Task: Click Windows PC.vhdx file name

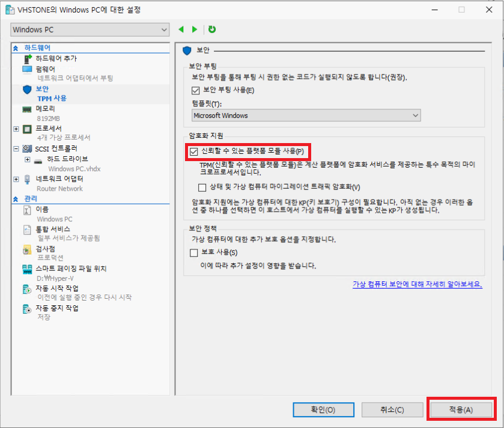Action: tap(74, 169)
